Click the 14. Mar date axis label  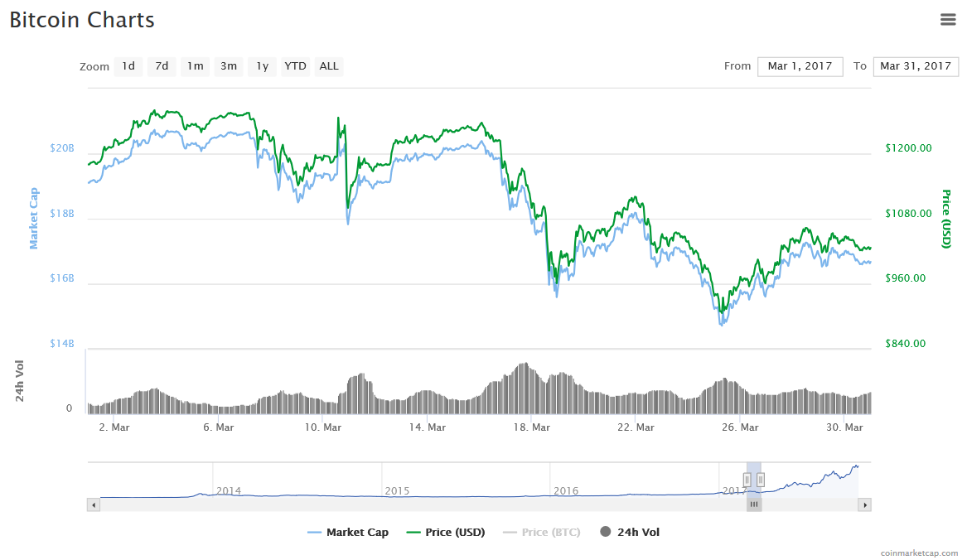pos(427,427)
